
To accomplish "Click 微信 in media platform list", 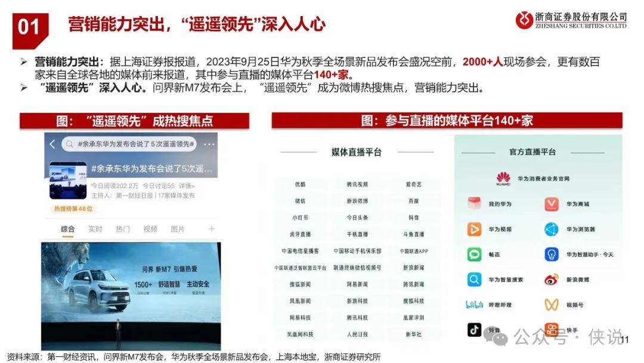I will coord(300,201).
